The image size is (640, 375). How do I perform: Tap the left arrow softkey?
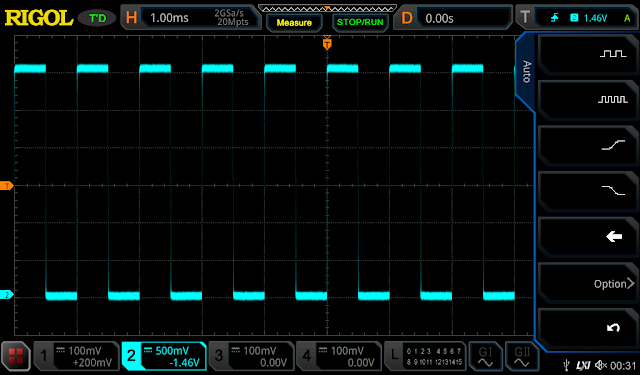coord(614,236)
